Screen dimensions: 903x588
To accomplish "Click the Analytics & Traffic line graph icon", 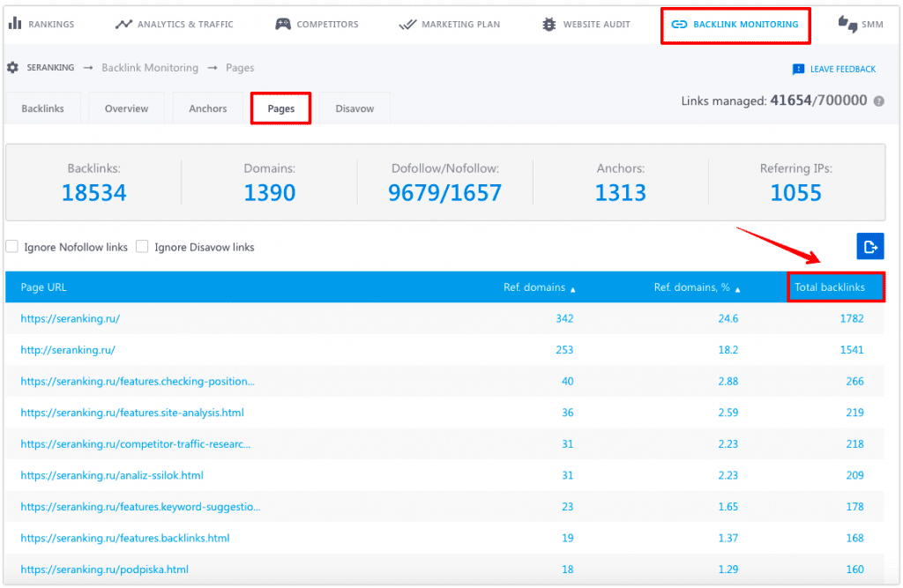I will (123, 24).
